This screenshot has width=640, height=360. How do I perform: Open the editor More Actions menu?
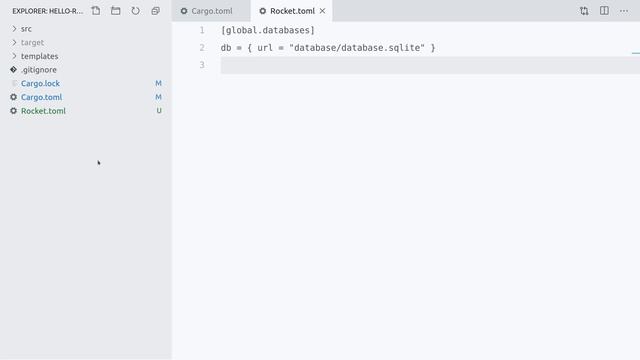[624, 11]
